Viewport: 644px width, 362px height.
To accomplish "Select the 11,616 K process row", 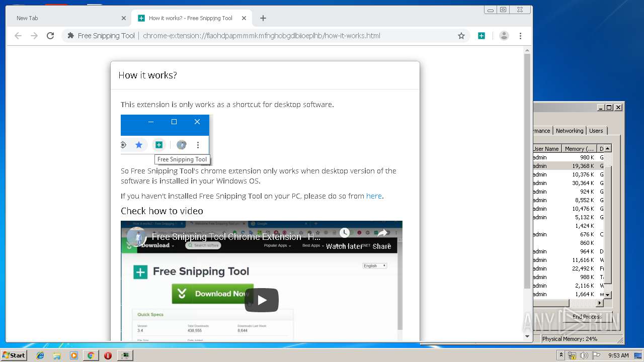I will coord(569,260).
